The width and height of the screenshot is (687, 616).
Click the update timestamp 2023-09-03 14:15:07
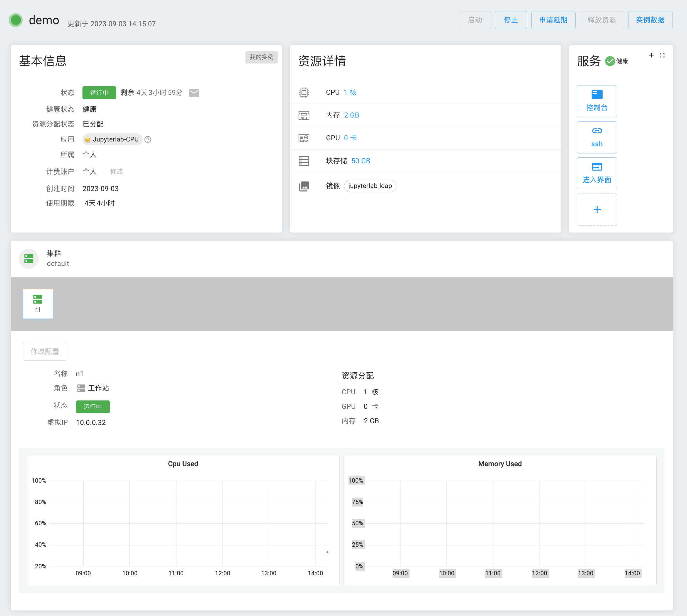(x=123, y=24)
